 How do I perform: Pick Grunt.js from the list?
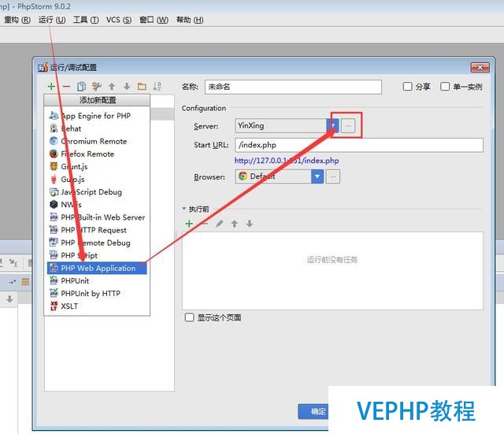pyautogui.click(x=97, y=166)
